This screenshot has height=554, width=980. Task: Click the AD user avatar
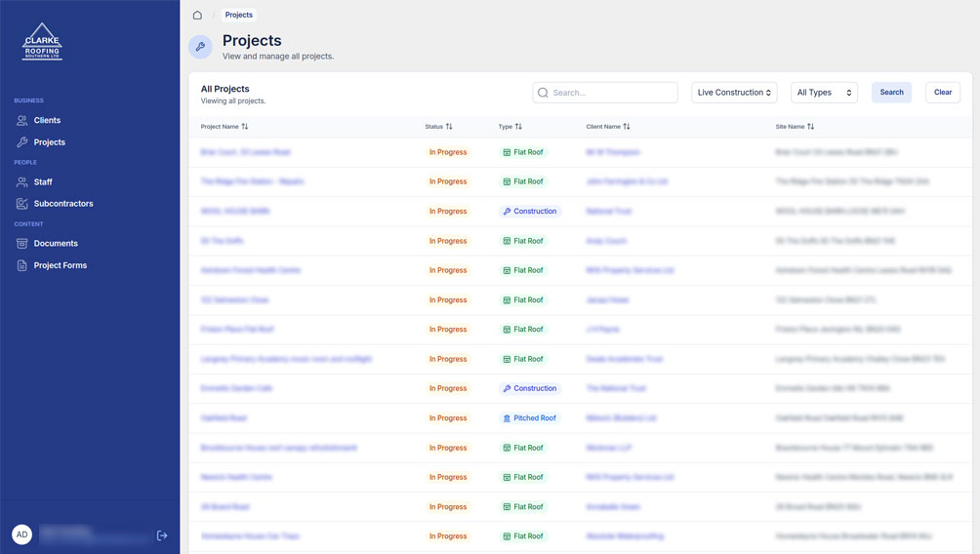point(21,534)
